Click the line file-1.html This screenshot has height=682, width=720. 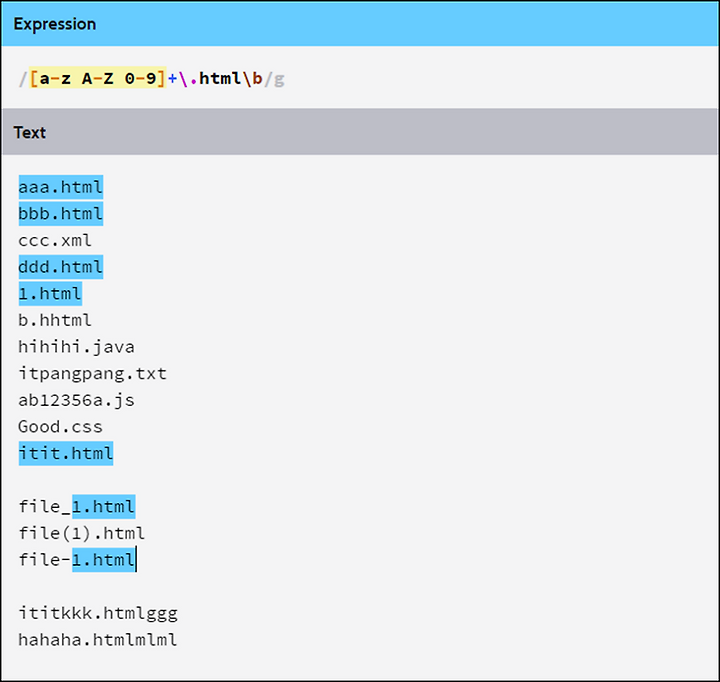coord(77,560)
